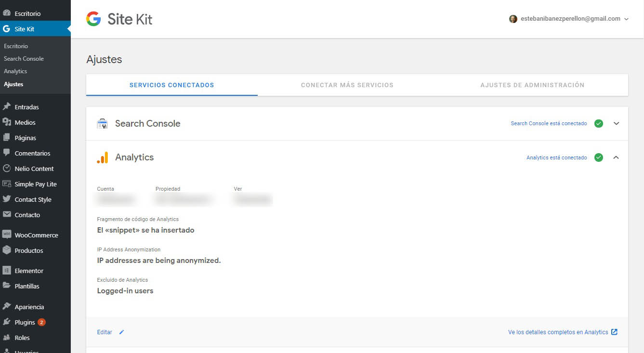Click the Productos box icon

tap(7, 250)
